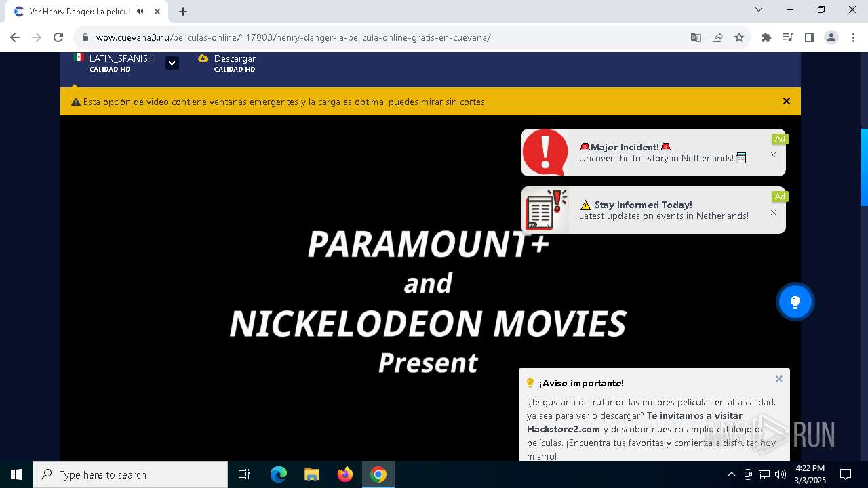Reload the current page
868x488 pixels.
coord(58,37)
